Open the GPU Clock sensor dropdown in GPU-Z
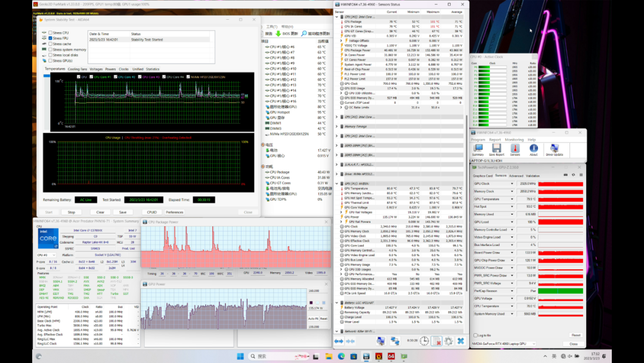 [x=512, y=184]
